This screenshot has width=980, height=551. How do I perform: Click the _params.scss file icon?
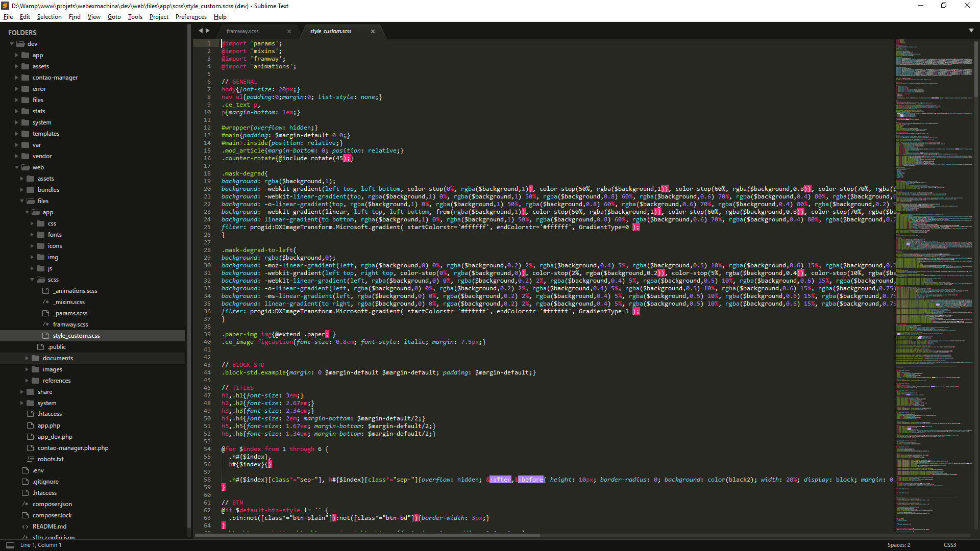pyautogui.click(x=46, y=313)
